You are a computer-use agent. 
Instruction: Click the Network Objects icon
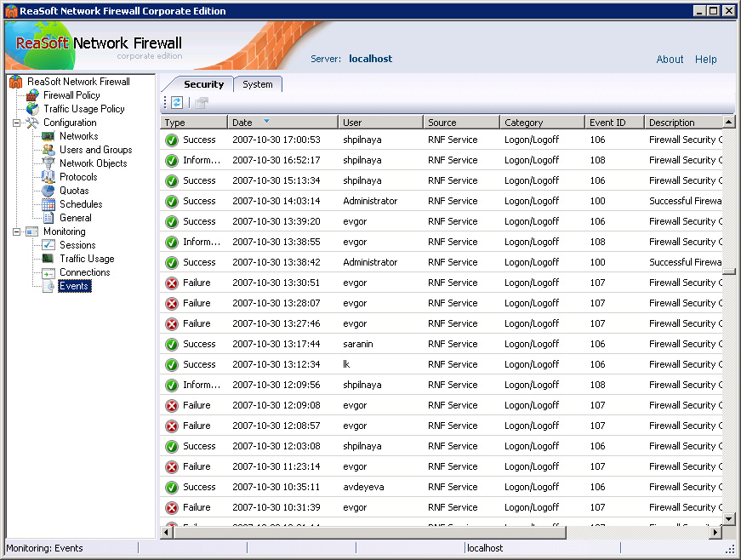pos(48,163)
